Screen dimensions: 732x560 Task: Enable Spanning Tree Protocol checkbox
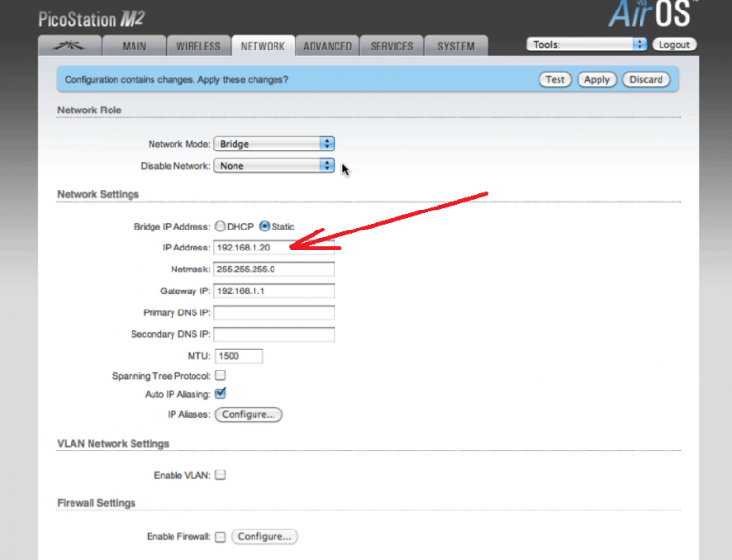[220, 375]
